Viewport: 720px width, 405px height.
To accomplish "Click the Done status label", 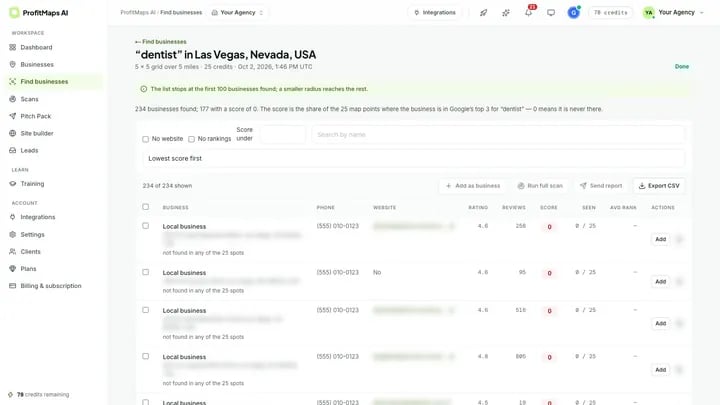I will (x=682, y=67).
